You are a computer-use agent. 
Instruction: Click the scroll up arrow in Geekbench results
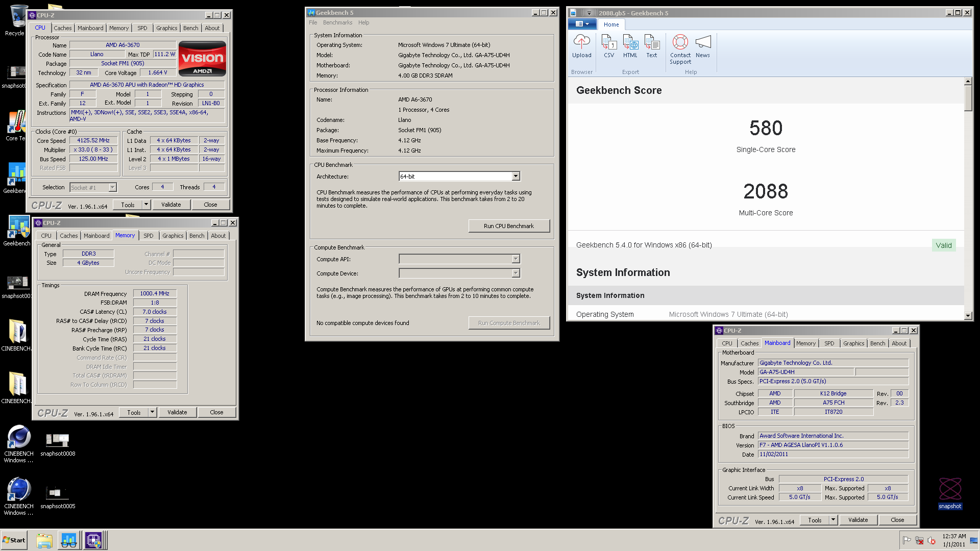coord(968,81)
